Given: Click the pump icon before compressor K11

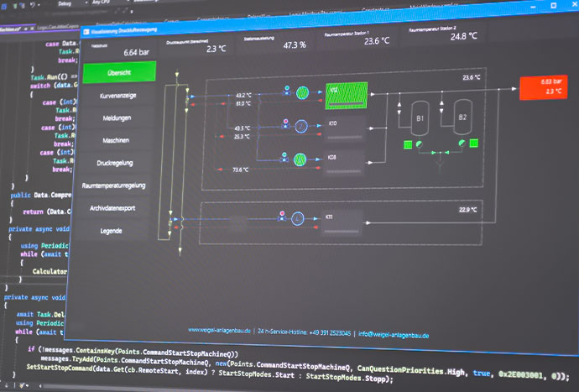Looking at the screenshot, I should click(x=297, y=219).
